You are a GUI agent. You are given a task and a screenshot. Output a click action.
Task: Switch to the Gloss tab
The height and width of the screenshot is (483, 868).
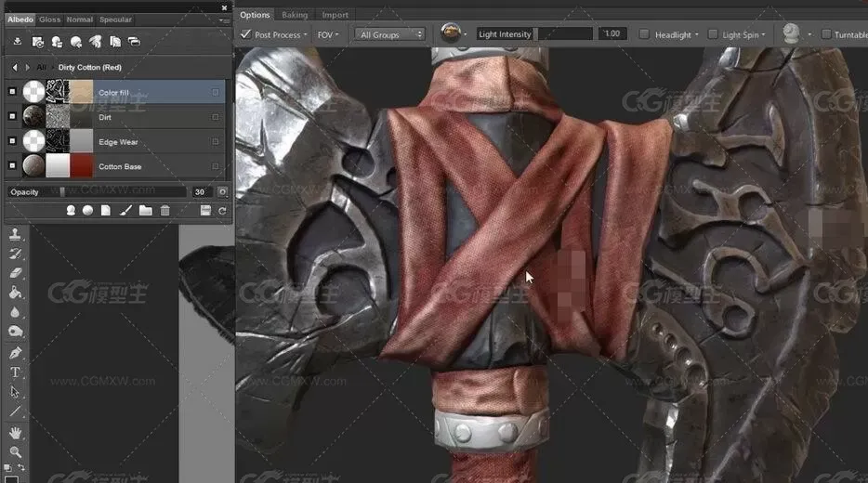click(x=50, y=20)
